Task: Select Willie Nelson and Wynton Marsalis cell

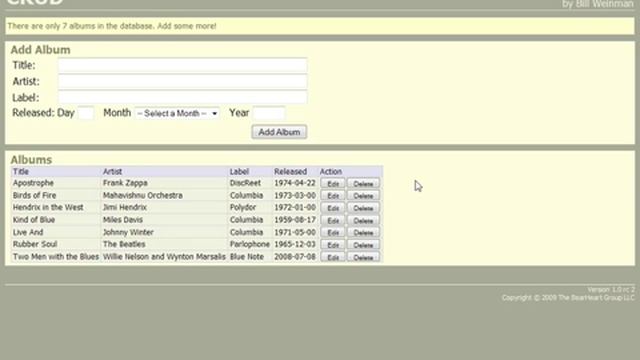Action: tap(164, 257)
